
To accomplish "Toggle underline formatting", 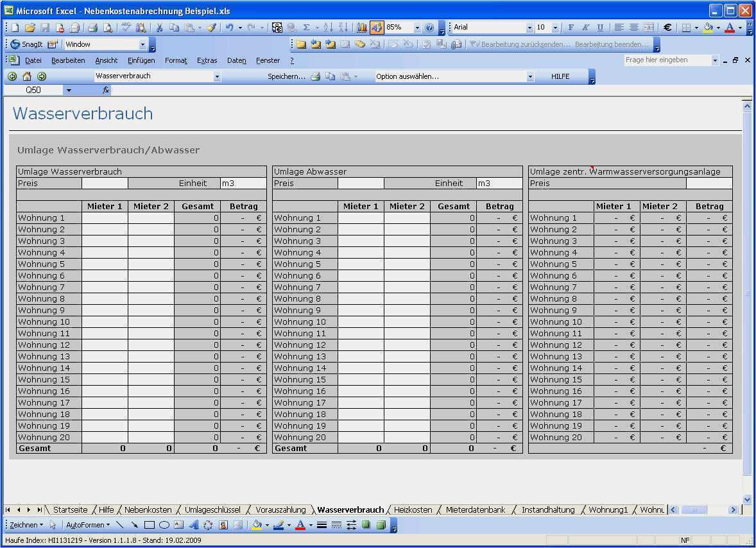I will coord(600,27).
